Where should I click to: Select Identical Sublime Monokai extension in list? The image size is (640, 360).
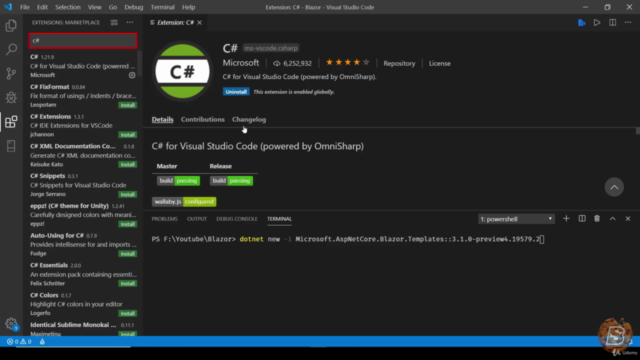point(83,329)
